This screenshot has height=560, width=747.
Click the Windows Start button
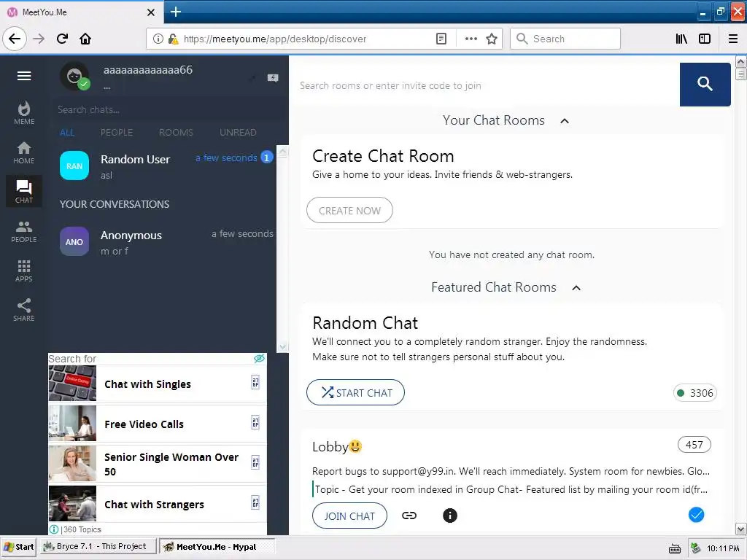point(19,547)
